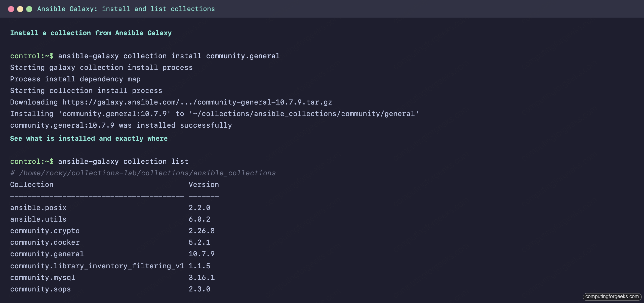Click version '2.26.8' of community.crypto
Screen dimensions: 644x303
(202, 231)
